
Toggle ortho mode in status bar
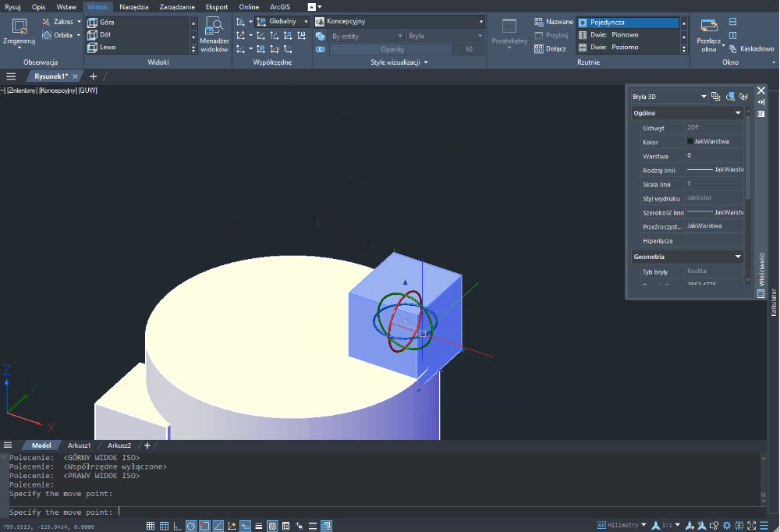[x=178, y=526]
